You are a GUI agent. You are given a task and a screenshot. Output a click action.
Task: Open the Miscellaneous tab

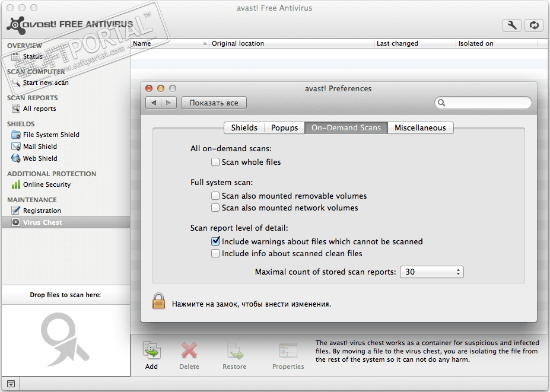pyautogui.click(x=420, y=128)
